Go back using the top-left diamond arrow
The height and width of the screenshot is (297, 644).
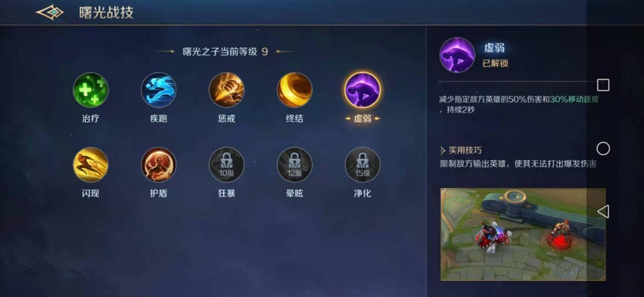(x=50, y=12)
